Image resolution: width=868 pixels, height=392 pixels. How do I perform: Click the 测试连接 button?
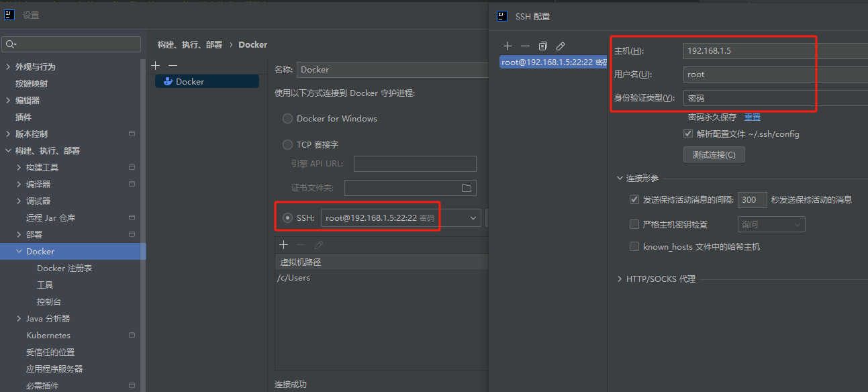(x=714, y=154)
